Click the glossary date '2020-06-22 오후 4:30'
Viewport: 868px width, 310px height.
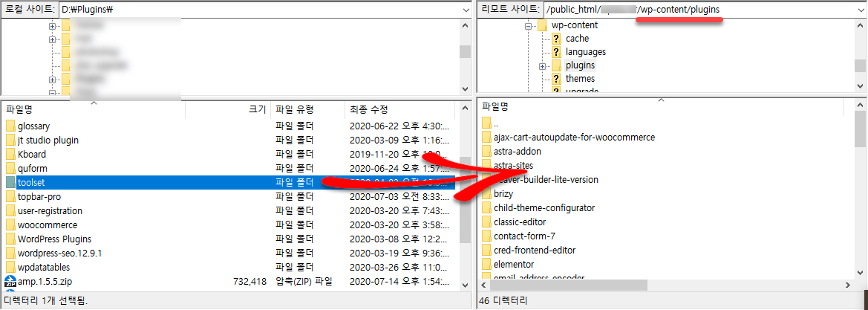399,126
